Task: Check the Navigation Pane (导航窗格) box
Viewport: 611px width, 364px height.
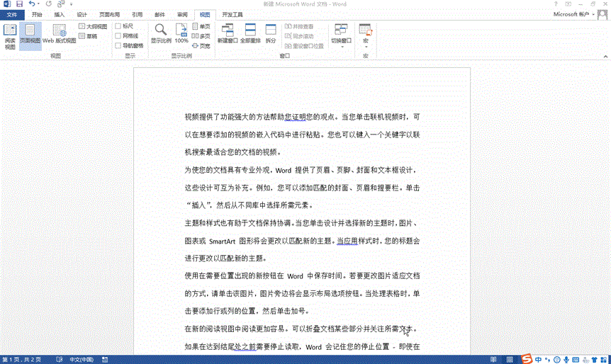Action: 118,45
